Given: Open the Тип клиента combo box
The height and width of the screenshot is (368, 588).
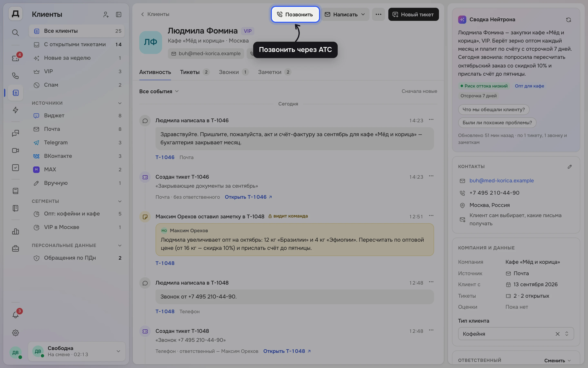Looking at the screenshot, I should pos(516,334).
